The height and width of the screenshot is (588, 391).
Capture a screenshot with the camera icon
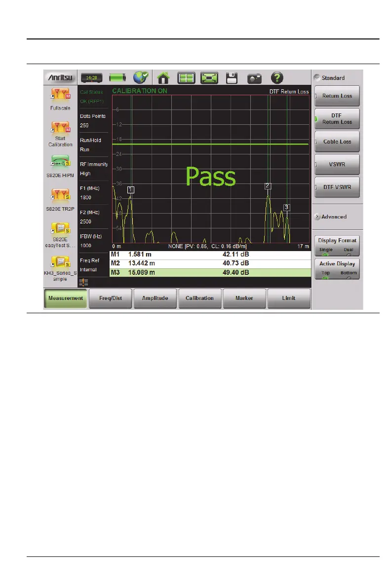tap(254, 78)
